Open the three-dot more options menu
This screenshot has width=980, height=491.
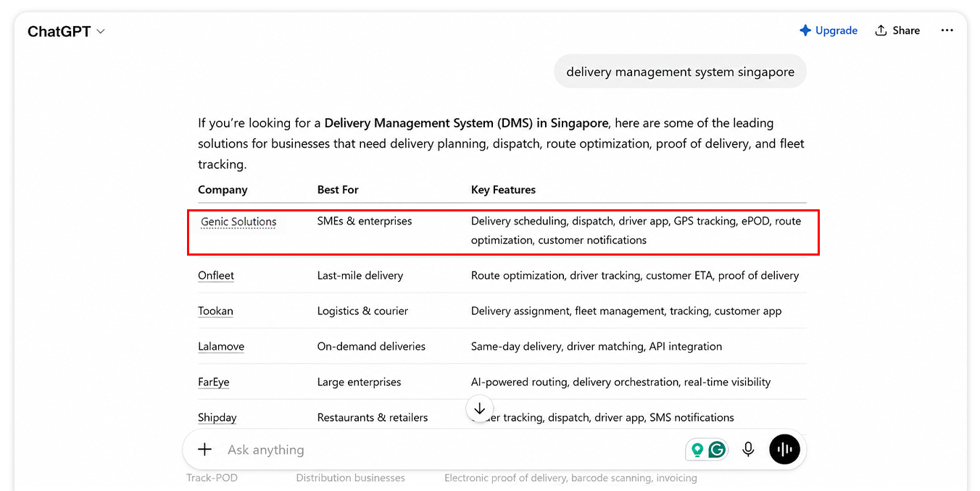947,30
